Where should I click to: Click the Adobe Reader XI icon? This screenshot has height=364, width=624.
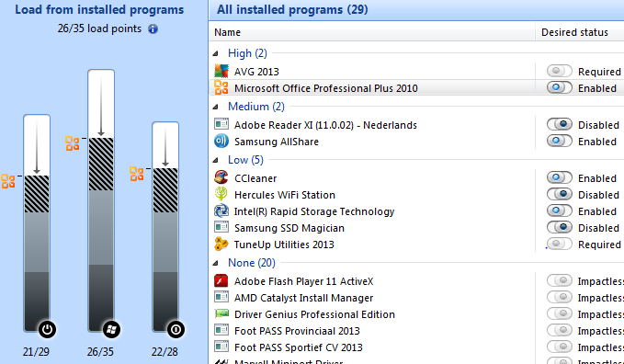221,124
